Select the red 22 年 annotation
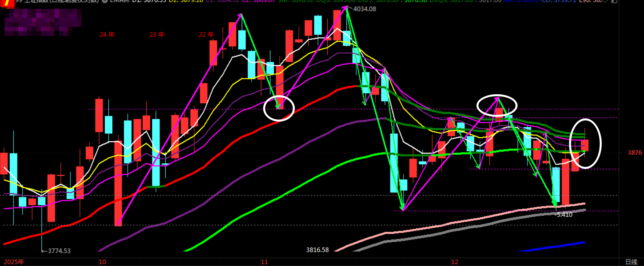The image size is (644, 266). 206,35
